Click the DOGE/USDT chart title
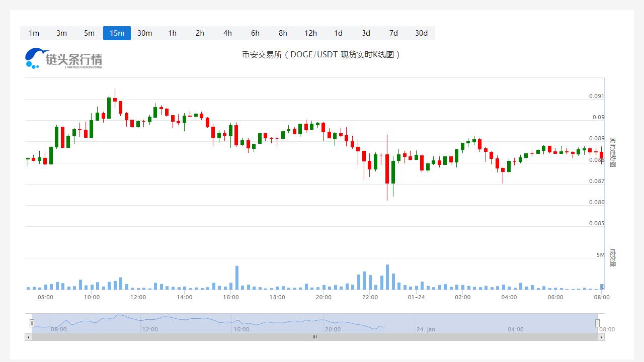Viewport: 644px width, 362px height. pyautogui.click(x=321, y=54)
